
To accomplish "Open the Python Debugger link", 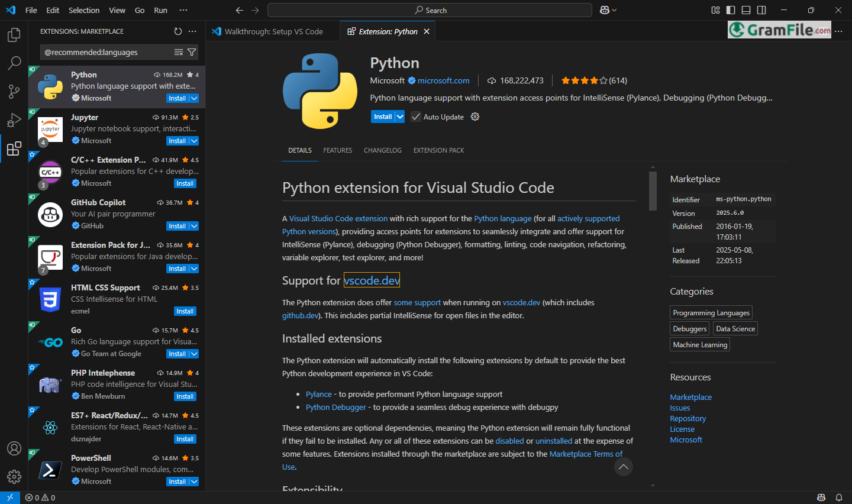I will pos(336,407).
